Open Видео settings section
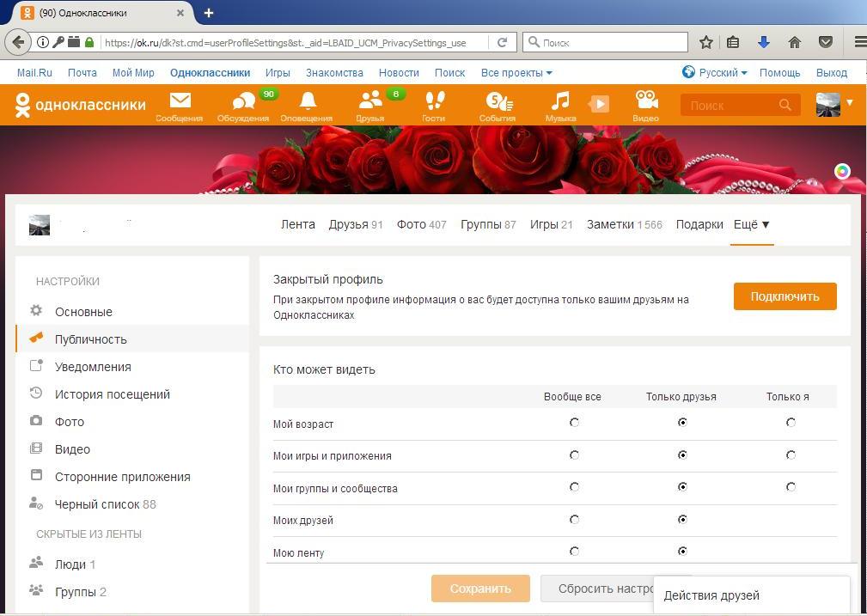 pyautogui.click(x=132, y=449)
